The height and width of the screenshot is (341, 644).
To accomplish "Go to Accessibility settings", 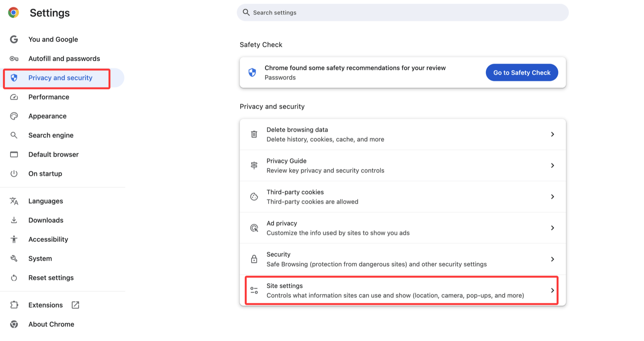I will click(48, 239).
